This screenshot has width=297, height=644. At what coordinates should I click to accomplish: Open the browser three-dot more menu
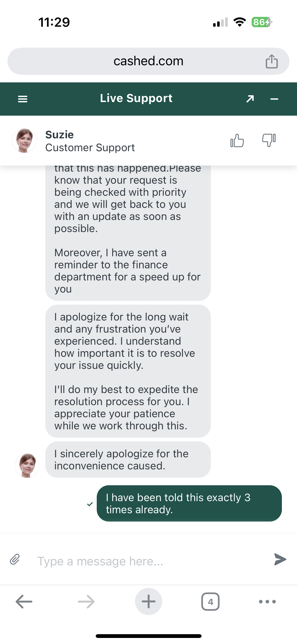(267, 602)
